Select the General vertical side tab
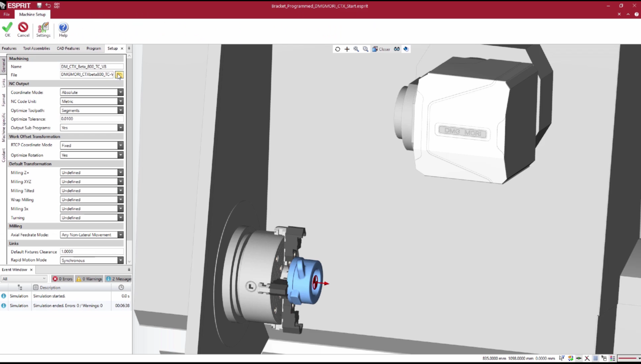Viewport: 641px width, 364px height. coord(3,66)
